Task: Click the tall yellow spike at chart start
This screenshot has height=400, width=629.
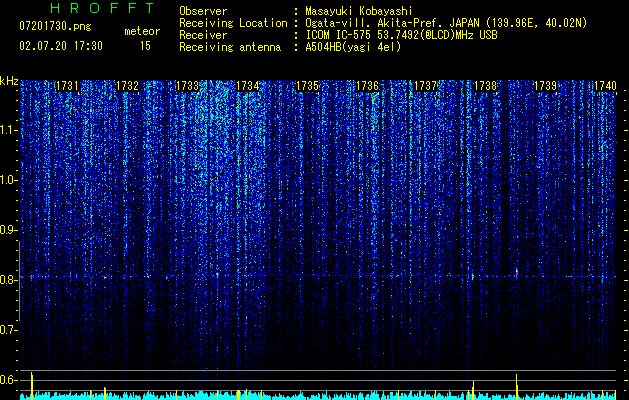Action: pyautogui.click(x=32, y=386)
